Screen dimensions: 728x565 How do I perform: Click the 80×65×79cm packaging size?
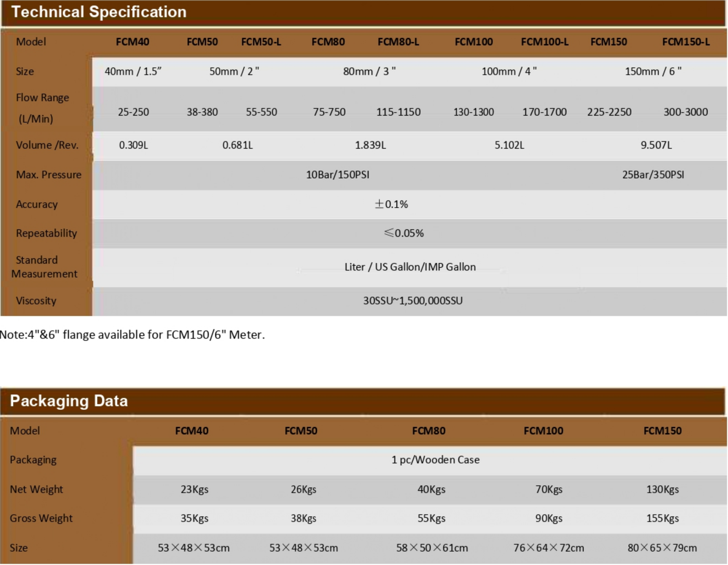[x=662, y=548]
